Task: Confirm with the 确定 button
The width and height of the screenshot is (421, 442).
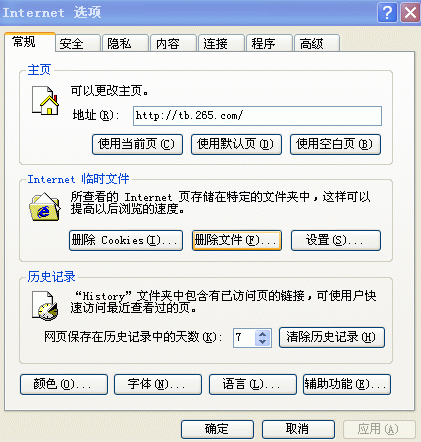Action: click(x=217, y=429)
